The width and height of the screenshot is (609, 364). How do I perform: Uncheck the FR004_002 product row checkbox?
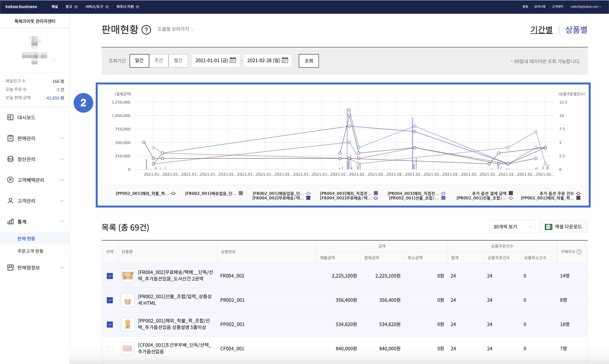tap(110, 276)
